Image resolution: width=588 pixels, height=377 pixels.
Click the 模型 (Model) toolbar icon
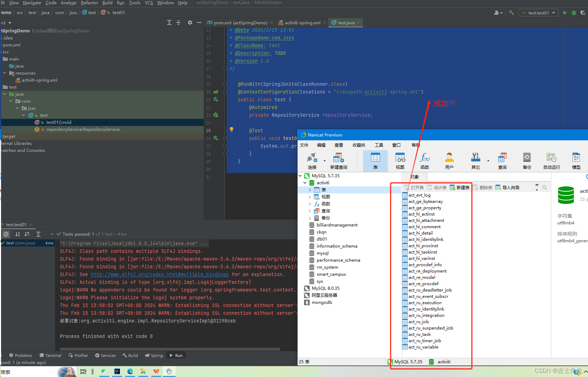(576, 161)
